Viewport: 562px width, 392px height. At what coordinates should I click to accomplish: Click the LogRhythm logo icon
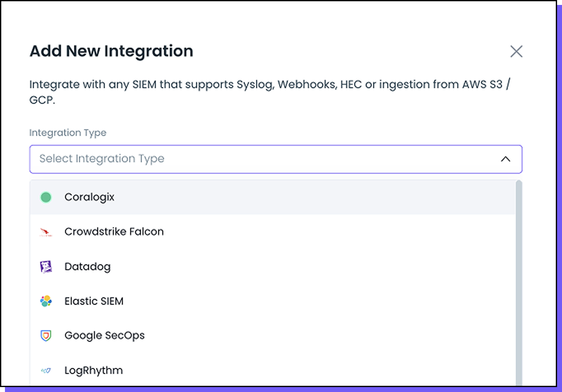(46, 371)
